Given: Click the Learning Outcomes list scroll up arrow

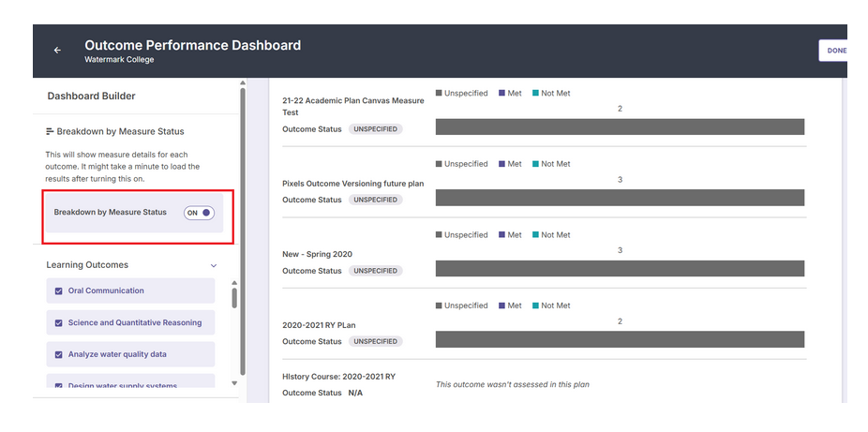Looking at the screenshot, I should [x=234, y=283].
